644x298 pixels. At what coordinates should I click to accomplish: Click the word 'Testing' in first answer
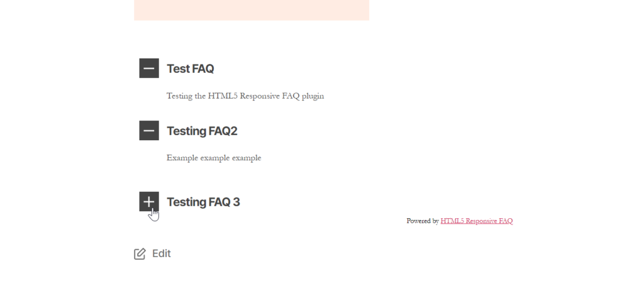point(180,96)
